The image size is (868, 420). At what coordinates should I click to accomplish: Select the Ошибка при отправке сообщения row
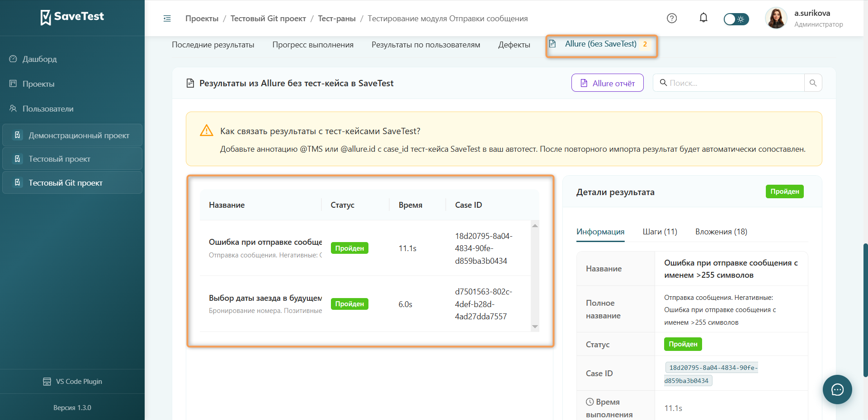(365, 248)
